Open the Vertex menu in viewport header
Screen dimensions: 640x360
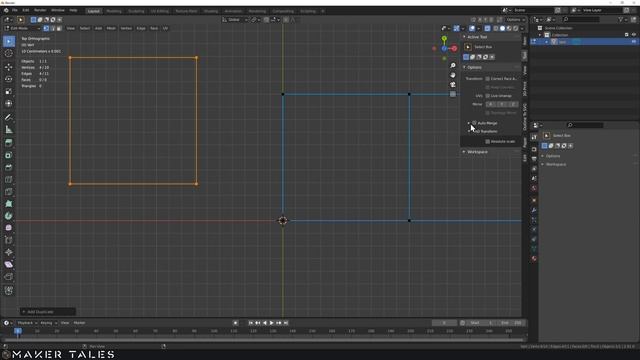tap(126, 28)
